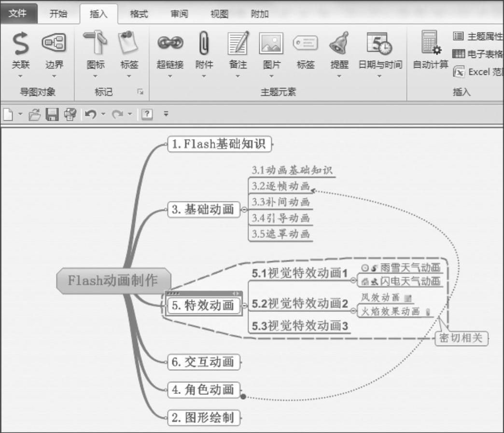
Task: Switch to the 附加 ribbon tab
Action: (x=260, y=14)
